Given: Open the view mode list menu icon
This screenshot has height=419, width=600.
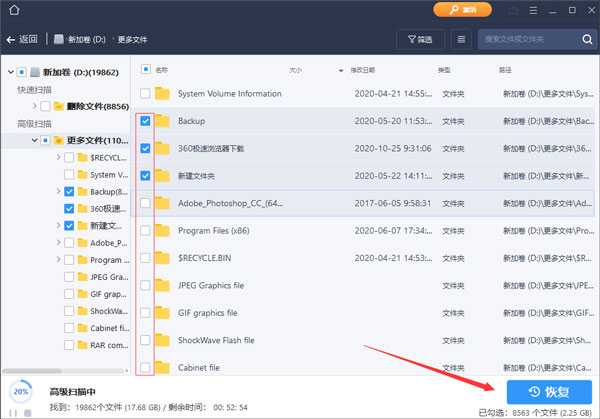Looking at the screenshot, I should click(461, 39).
